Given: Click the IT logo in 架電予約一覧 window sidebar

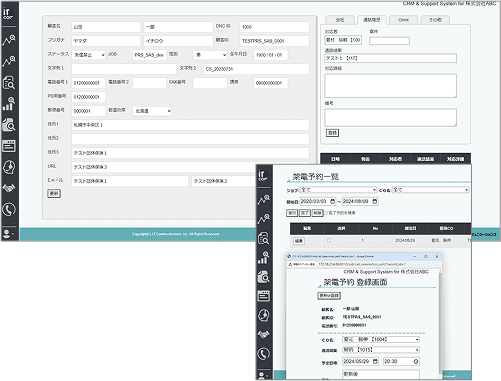Looking at the screenshot, I should coord(262,175).
